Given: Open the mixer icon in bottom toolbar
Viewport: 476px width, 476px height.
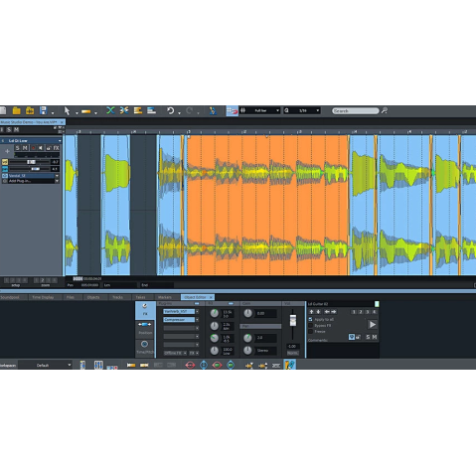Looking at the screenshot, I should click(98, 365).
